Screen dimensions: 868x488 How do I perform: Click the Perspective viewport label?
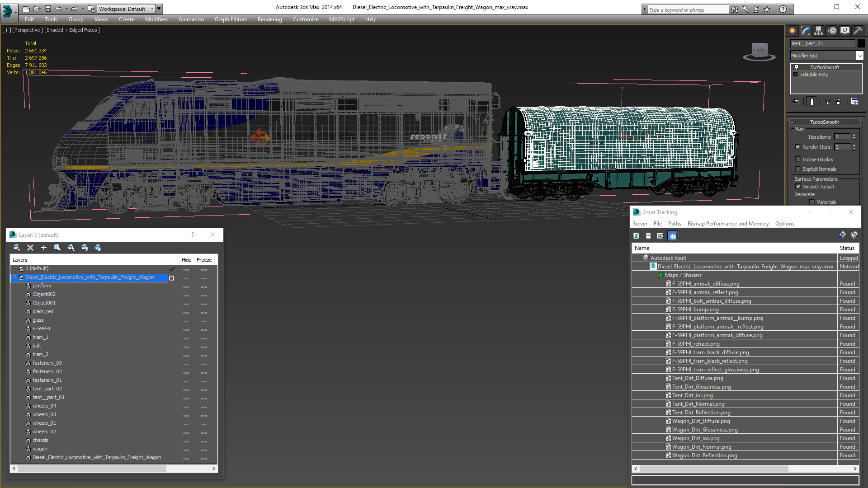tap(28, 30)
